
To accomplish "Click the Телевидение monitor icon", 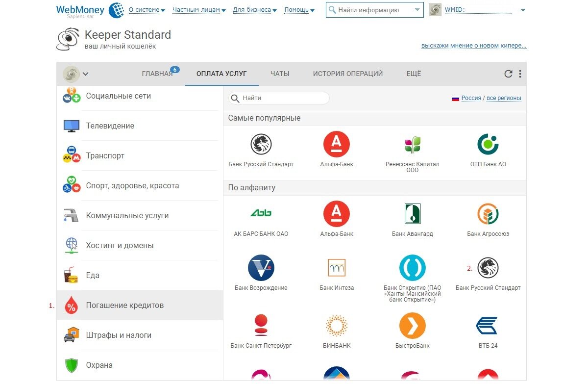I will click(x=72, y=126).
